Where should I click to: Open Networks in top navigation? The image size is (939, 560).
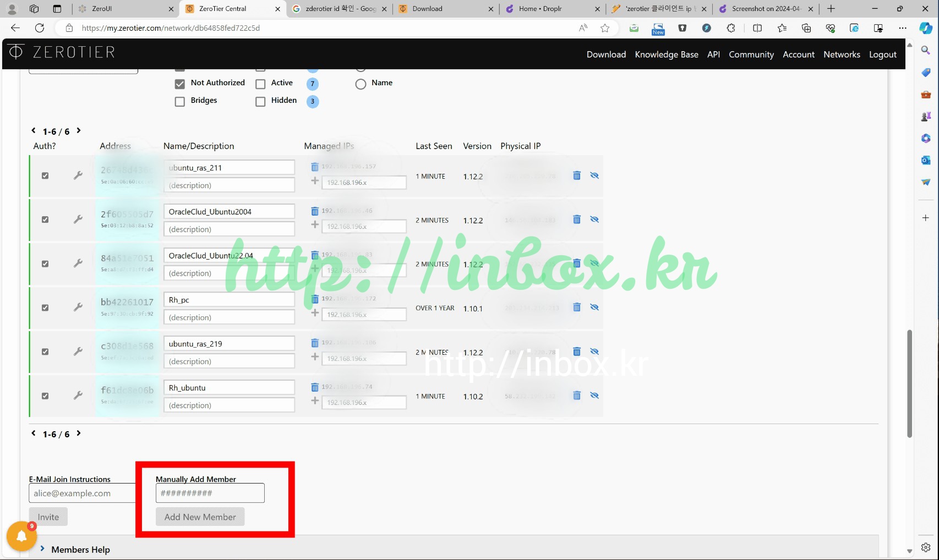pos(842,54)
